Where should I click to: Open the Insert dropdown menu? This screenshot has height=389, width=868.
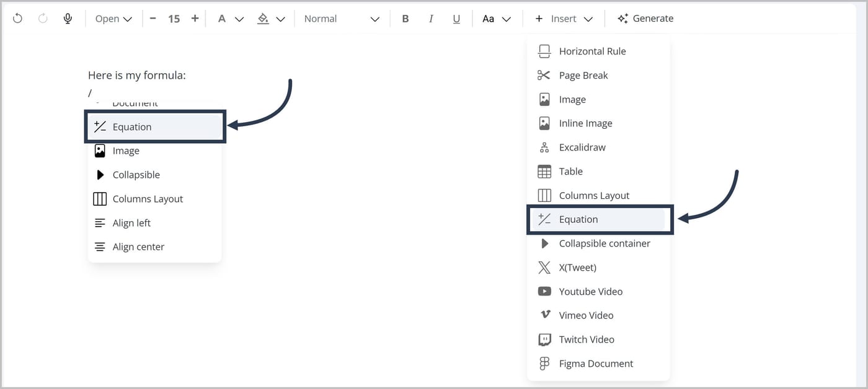(564, 19)
